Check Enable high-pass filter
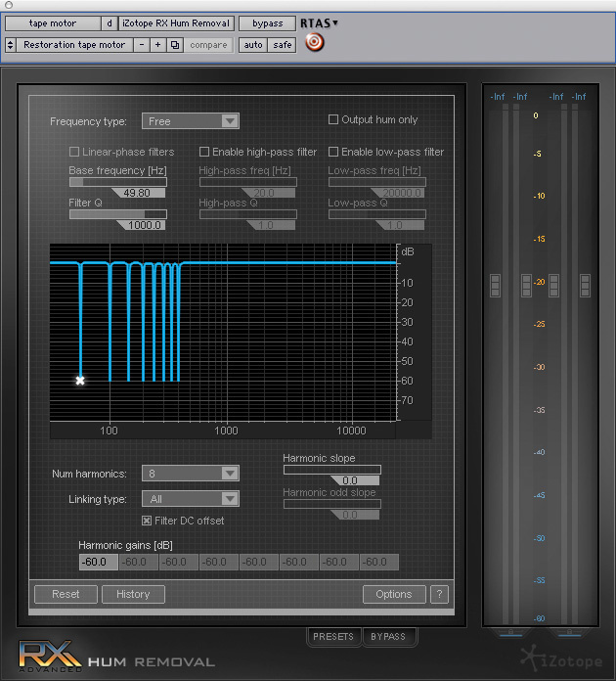This screenshot has height=681, width=616. point(204,152)
